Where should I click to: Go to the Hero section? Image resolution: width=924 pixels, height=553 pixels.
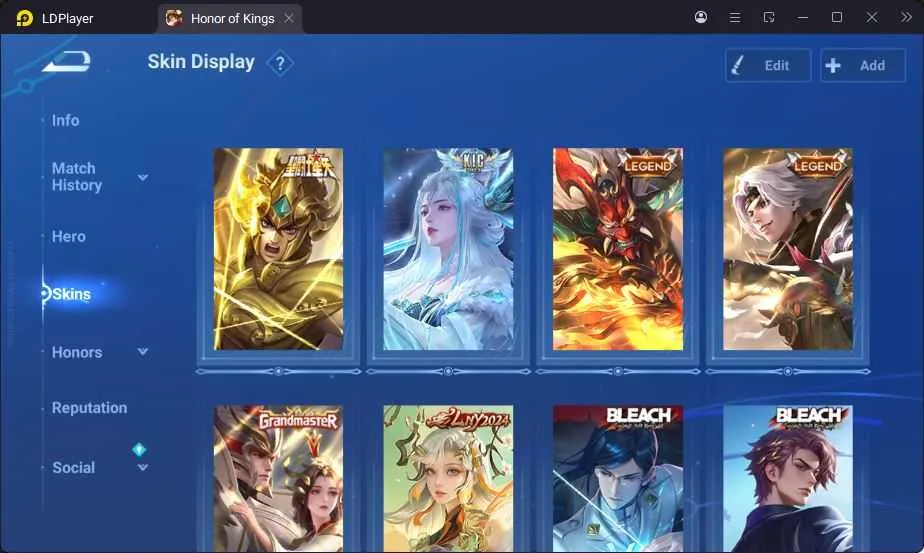click(x=68, y=236)
